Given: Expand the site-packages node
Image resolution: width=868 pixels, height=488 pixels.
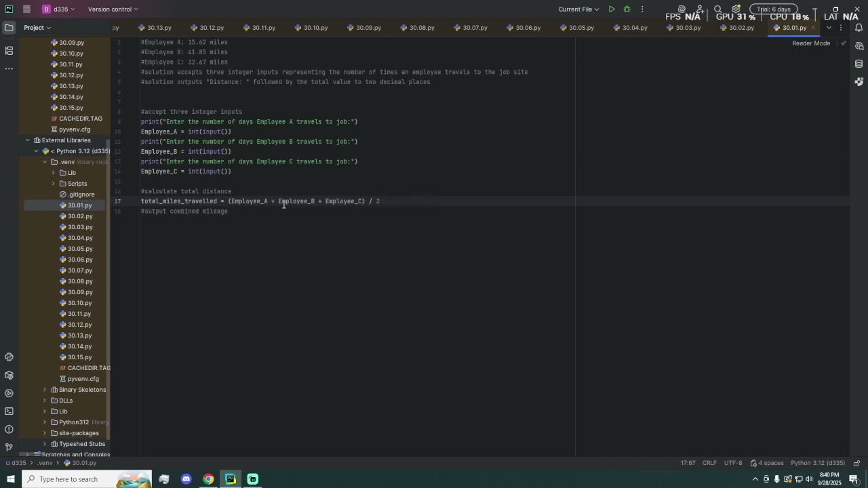Looking at the screenshot, I should [45, 433].
